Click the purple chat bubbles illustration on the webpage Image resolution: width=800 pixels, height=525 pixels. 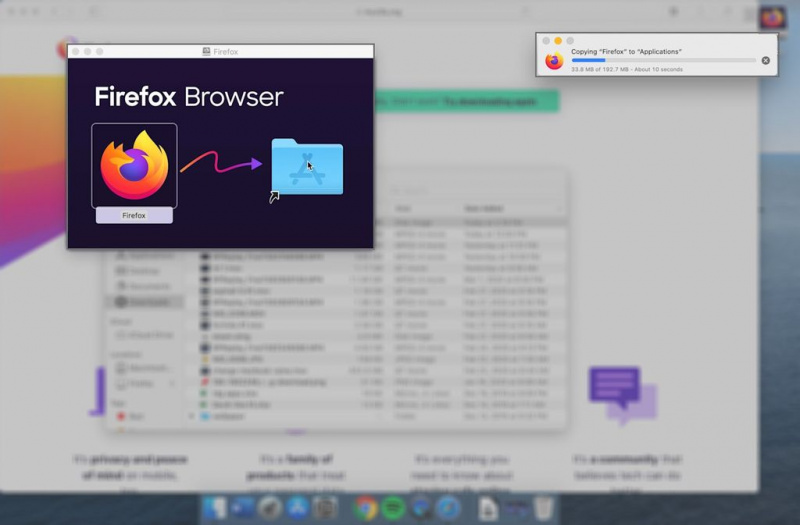(x=622, y=395)
